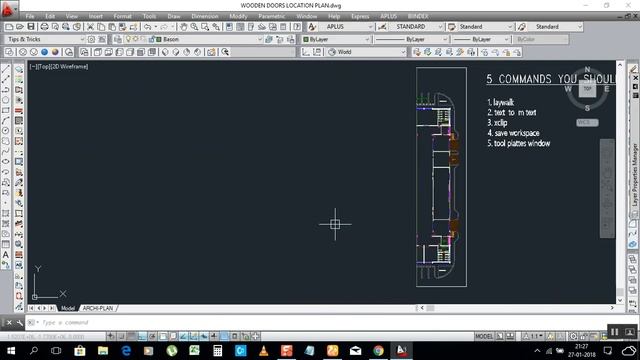
Task: Switch to the ARCHI-PLAN layout tab
Action: click(x=98, y=309)
